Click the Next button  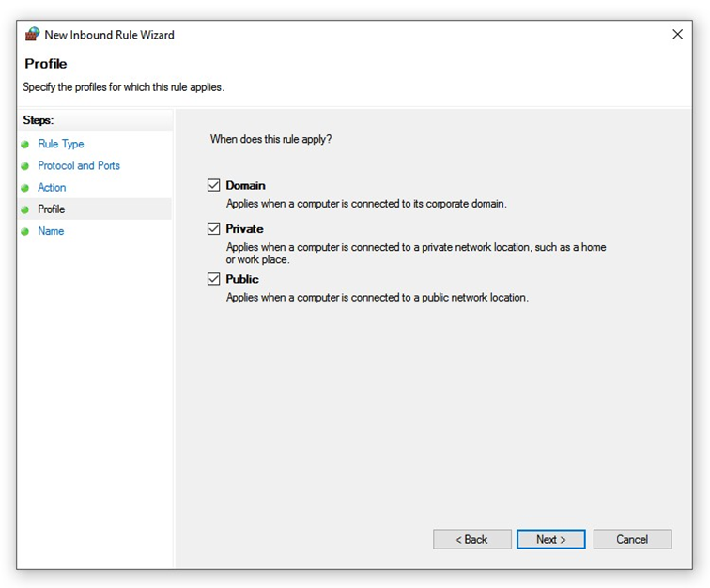pyautogui.click(x=551, y=539)
